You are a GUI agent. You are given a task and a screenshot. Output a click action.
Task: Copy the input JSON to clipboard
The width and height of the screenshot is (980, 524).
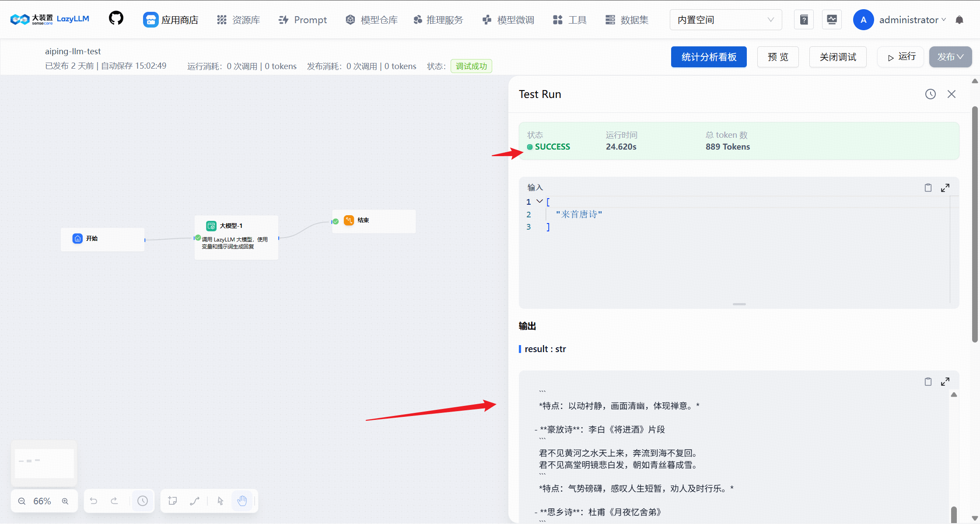pyautogui.click(x=928, y=188)
